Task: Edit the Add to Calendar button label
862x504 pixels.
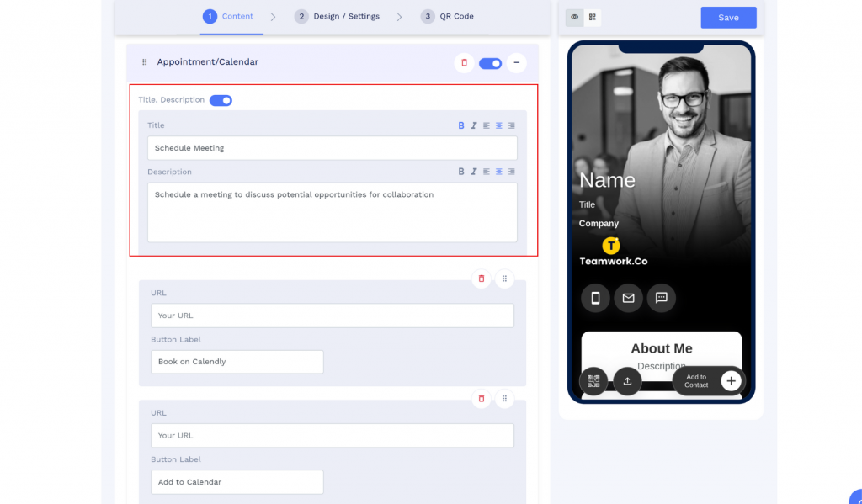Action: point(237,482)
